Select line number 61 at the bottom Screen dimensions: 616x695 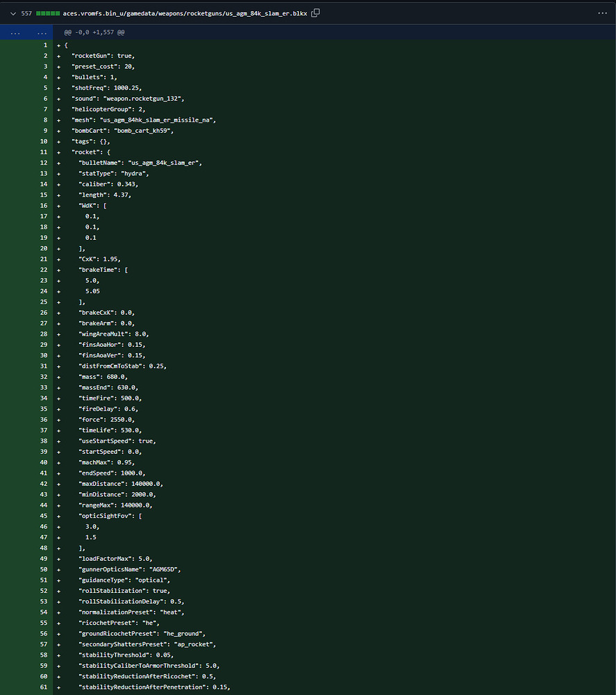44,687
